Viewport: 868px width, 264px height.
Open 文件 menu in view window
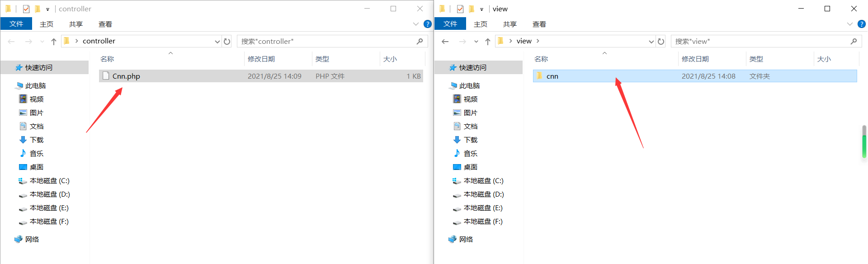tap(450, 24)
